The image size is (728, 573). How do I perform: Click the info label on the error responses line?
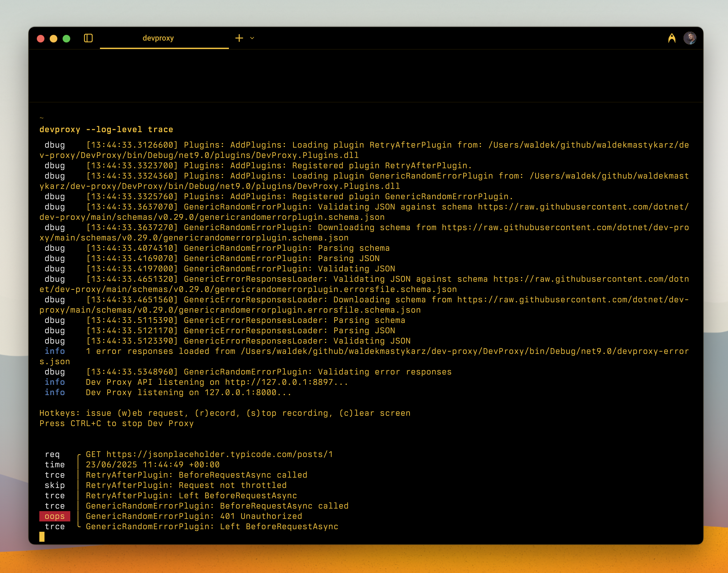[55, 351]
